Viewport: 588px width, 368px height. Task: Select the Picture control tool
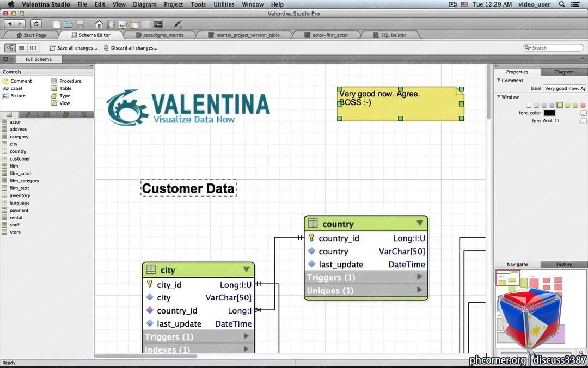tap(14, 96)
